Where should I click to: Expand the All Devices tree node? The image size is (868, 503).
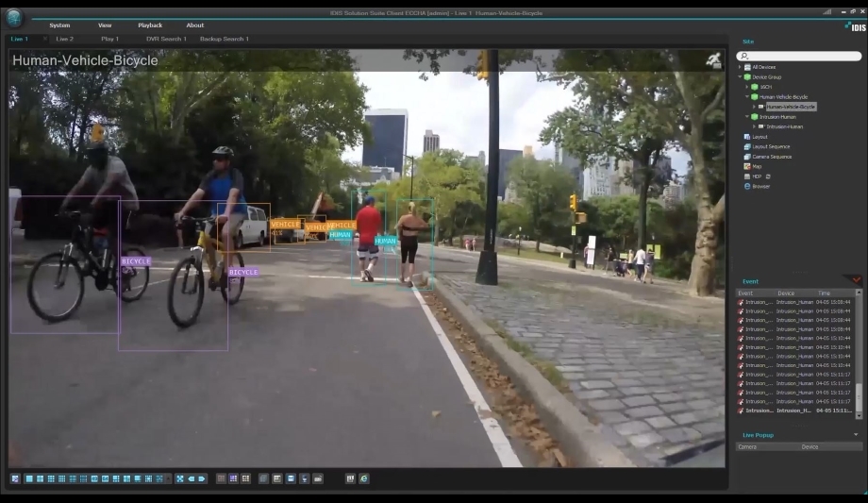(x=741, y=67)
